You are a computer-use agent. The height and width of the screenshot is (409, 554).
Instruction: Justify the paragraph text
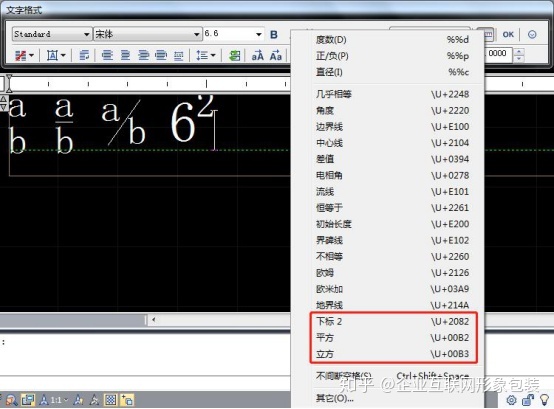[161, 55]
